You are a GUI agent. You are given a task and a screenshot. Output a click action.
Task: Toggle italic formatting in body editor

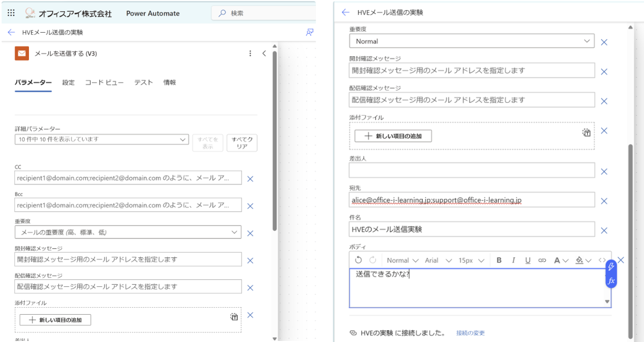pyautogui.click(x=514, y=260)
